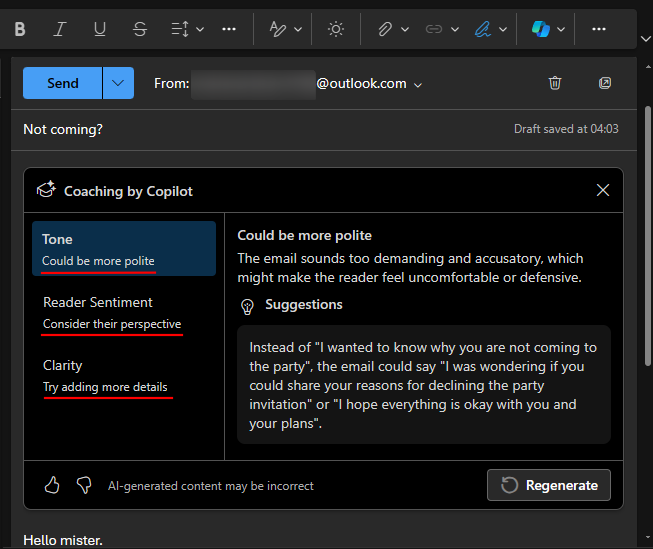Screen dimensions: 653x549
Task: Click scroll up arrow at right edge
Action: tap(648, 67)
